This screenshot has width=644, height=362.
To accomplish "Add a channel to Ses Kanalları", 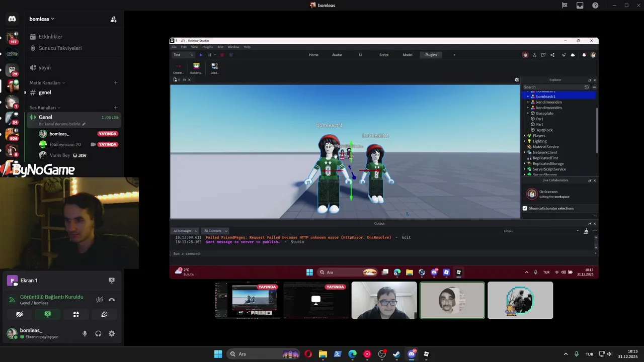I will point(116,108).
